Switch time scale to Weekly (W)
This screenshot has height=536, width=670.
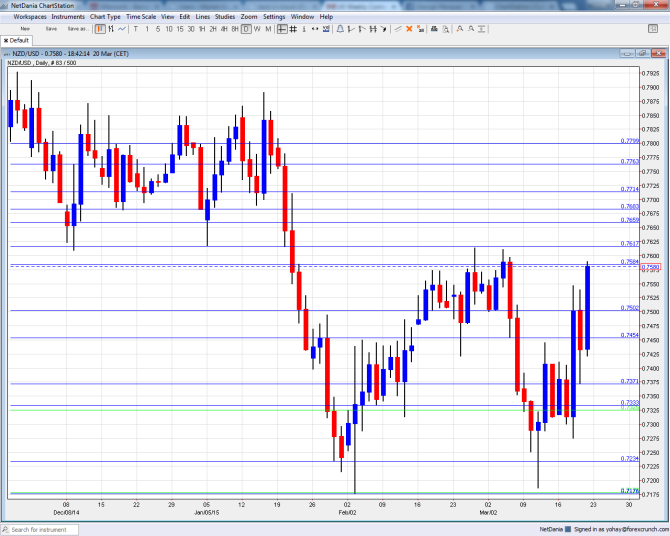(x=257, y=29)
